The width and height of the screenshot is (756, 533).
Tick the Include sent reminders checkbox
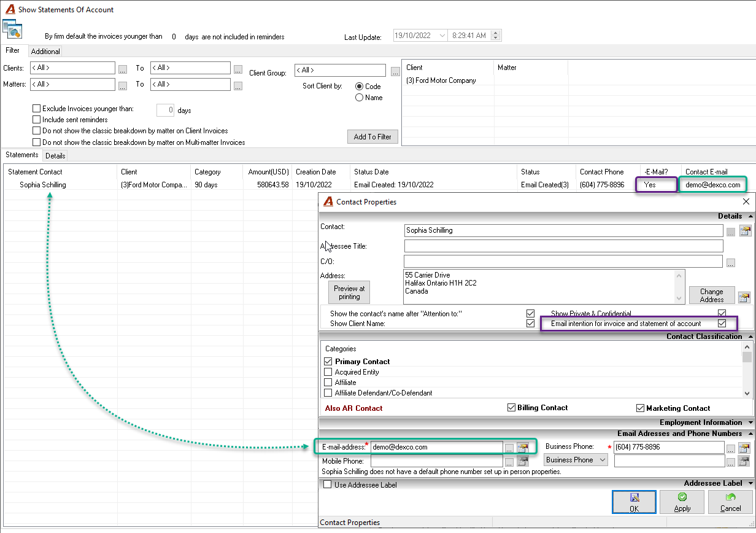click(37, 120)
